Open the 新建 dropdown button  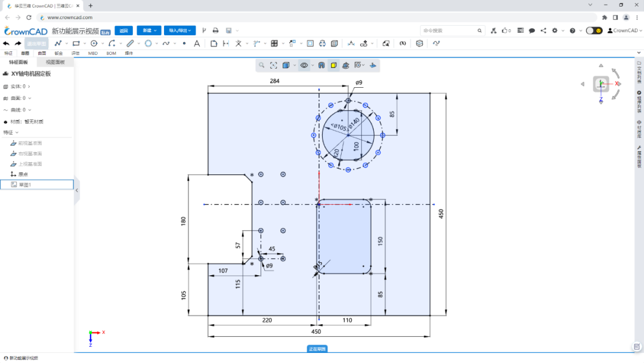[148, 30]
